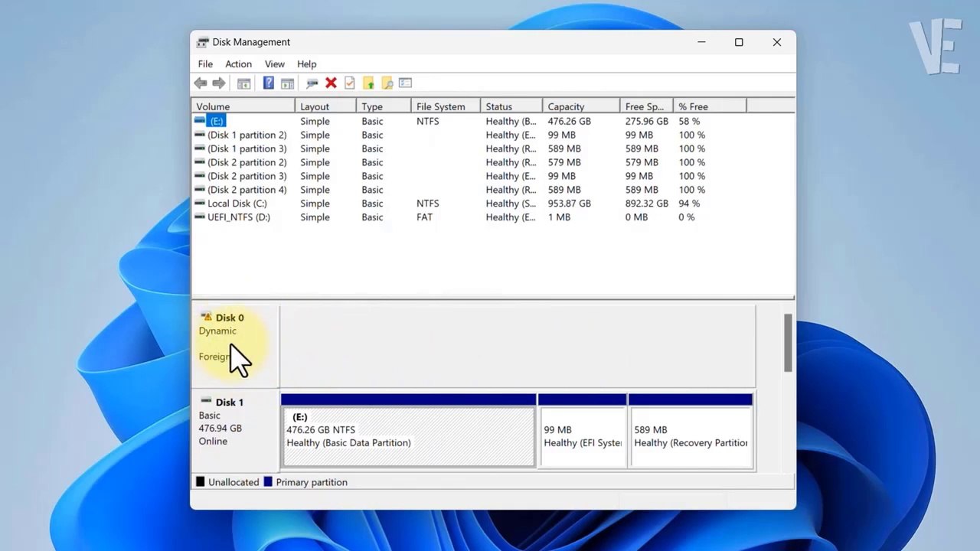Click the Forward arrow in the toolbar
The height and width of the screenshot is (551, 980).
pos(219,83)
